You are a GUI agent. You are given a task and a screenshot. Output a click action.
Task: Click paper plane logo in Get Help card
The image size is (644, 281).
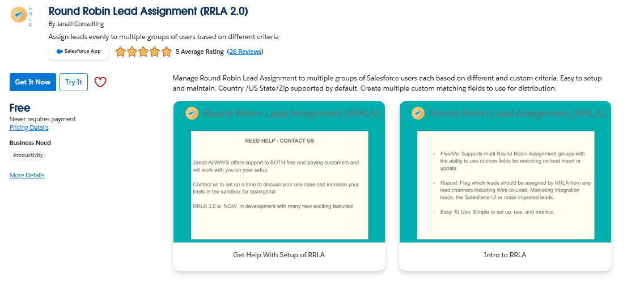click(x=192, y=113)
